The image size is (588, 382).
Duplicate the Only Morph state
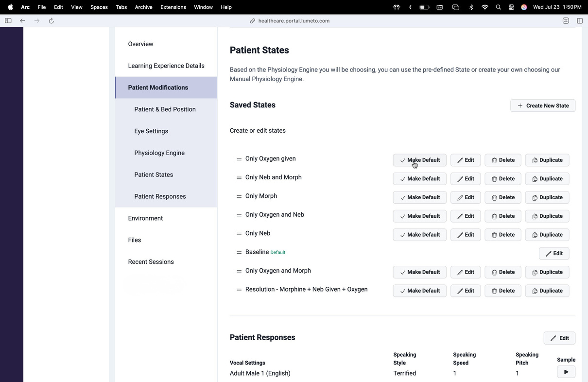[547, 197]
